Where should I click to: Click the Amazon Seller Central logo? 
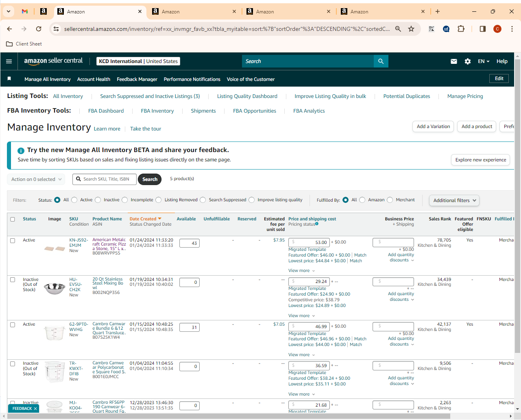pyautogui.click(x=53, y=61)
